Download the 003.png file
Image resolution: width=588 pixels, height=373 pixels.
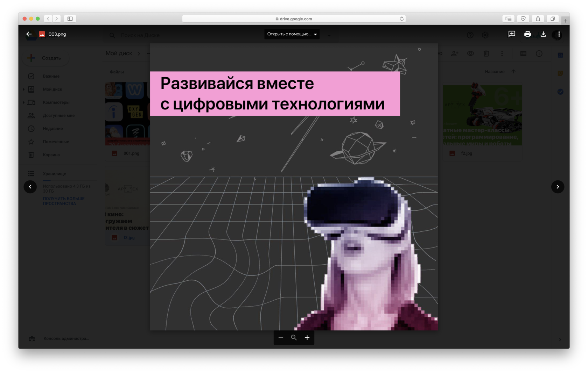543,34
